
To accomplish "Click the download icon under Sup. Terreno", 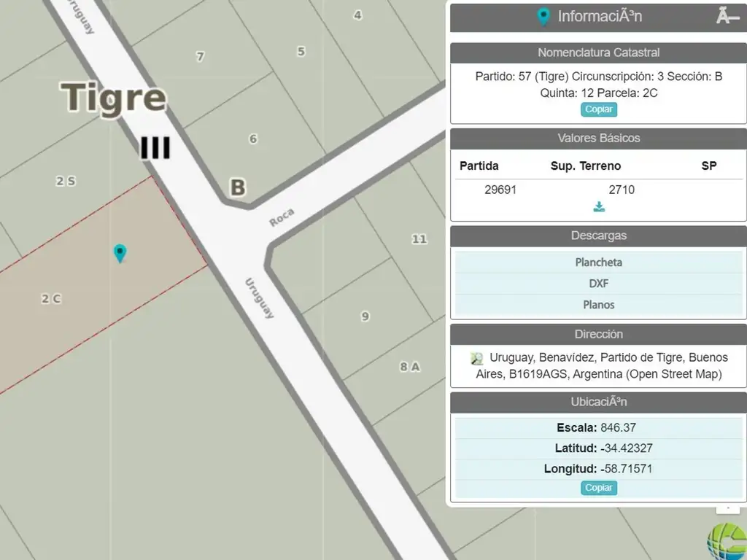I will [x=599, y=207].
